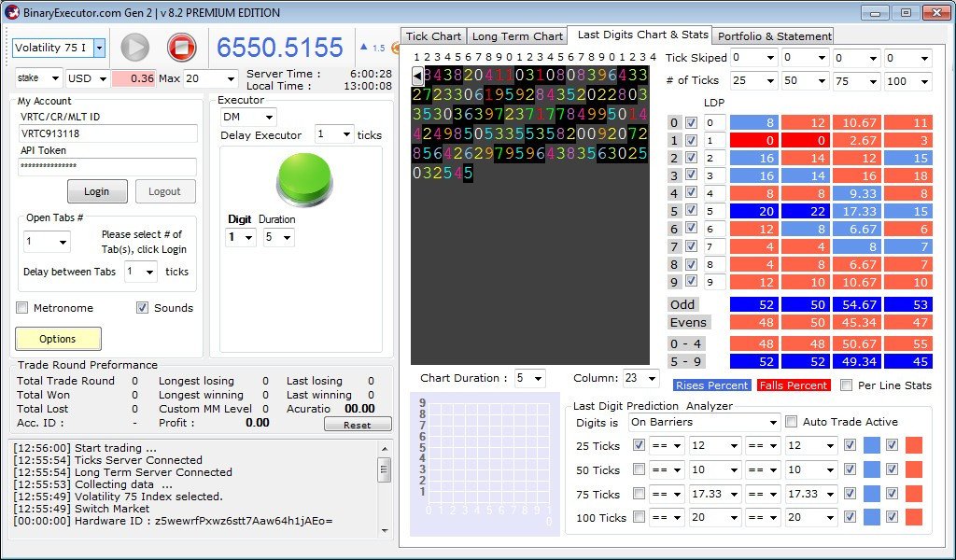Image resolution: width=956 pixels, height=560 pixels.
Task: Click the blue up-arrow price change indicator
Action: tap(364, 47)
